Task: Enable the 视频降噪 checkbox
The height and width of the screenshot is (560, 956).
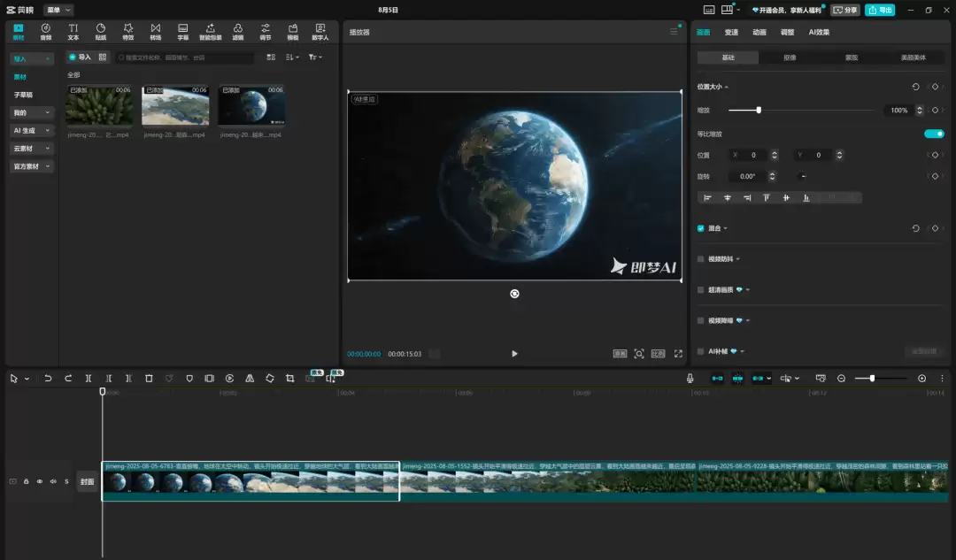Action: point(700,320)
